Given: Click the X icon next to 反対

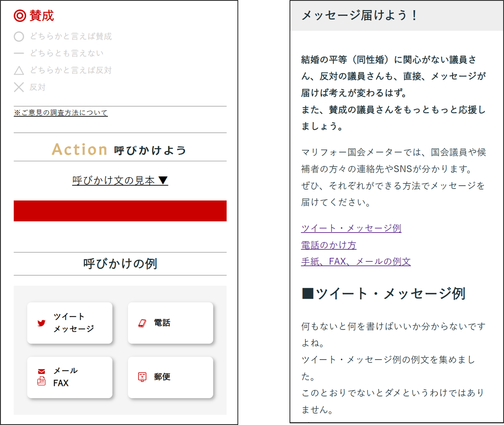Looking at the screenshot, I should [19, 87].
